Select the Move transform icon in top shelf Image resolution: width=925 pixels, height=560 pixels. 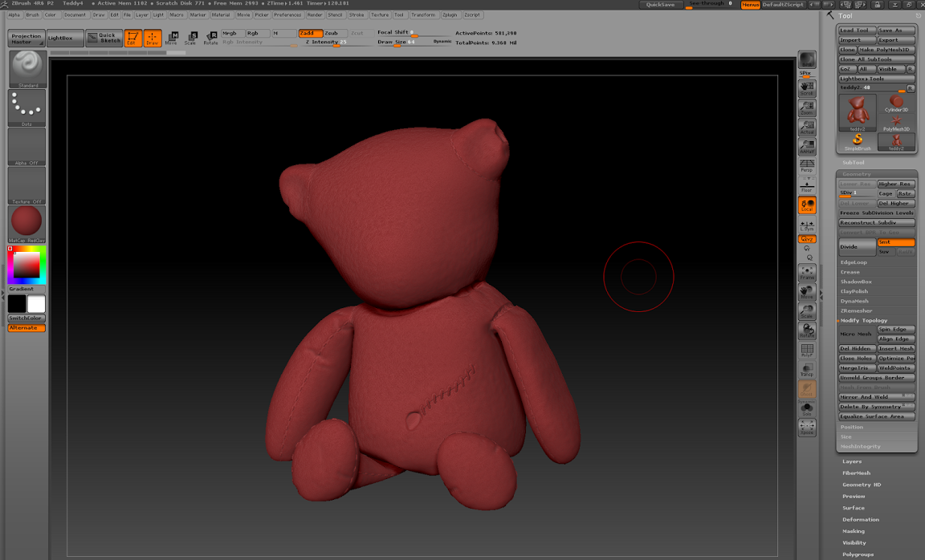pyautogui.click(x=172, y=38)
